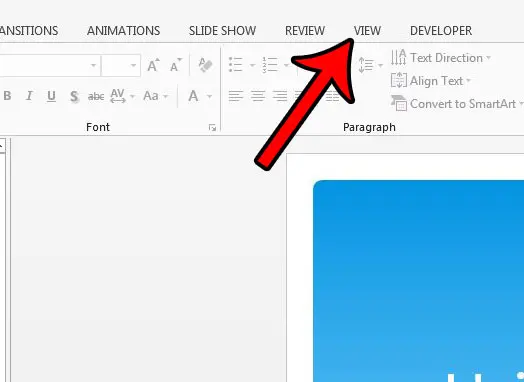Open the Bullets dropdown arrow
The width and height of the screenshot is (524, 382).
point(253,65)
